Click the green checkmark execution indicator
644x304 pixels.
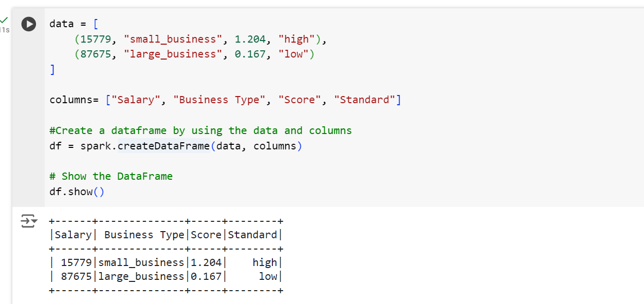(4, 18)
